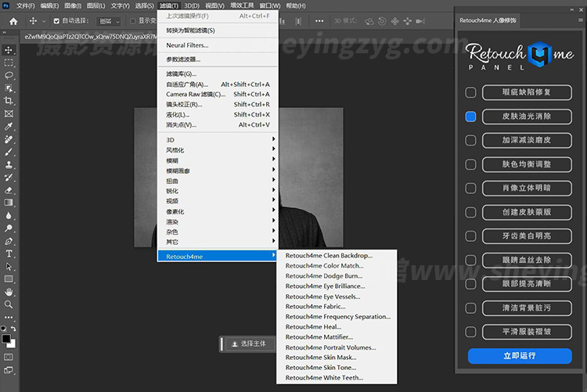Select the Zoom magnifier tool
587x392 pixels.
[9, 304]
